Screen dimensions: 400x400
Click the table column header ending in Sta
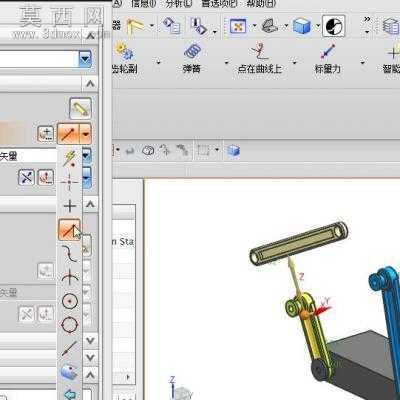coord(124,241)
